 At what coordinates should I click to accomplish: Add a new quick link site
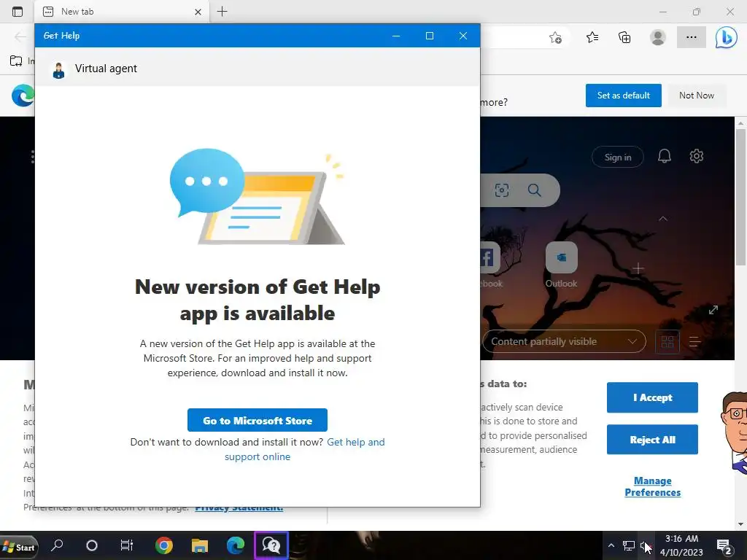(x=638, y=268)
